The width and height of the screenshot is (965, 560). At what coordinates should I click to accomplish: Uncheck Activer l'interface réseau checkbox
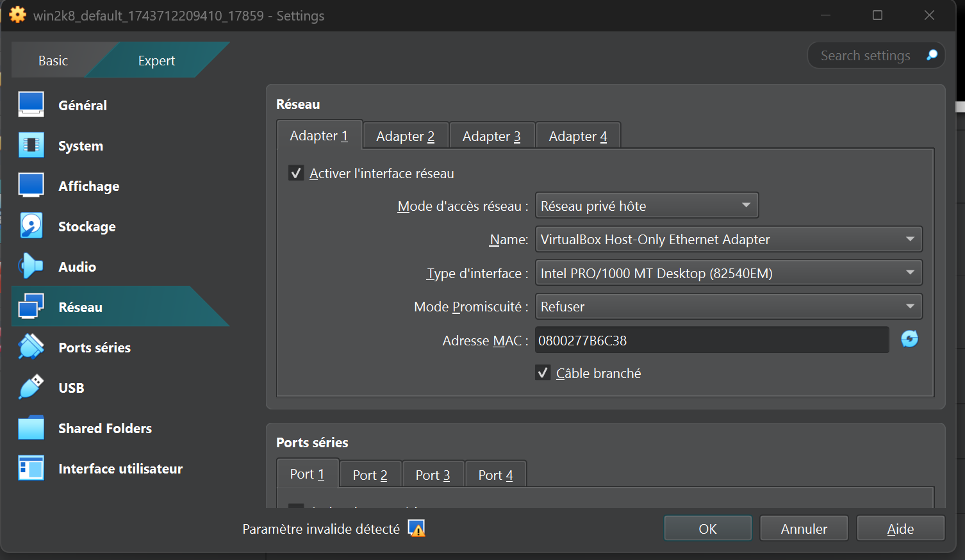click(x=296, y=173)
